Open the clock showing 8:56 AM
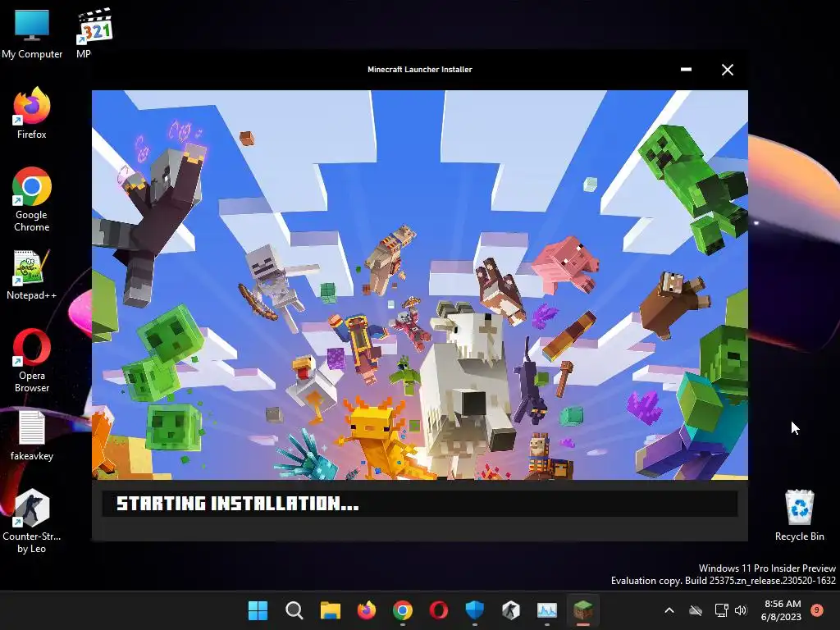Viewport: 840px width, 630px height. click(x=781, y=610)
